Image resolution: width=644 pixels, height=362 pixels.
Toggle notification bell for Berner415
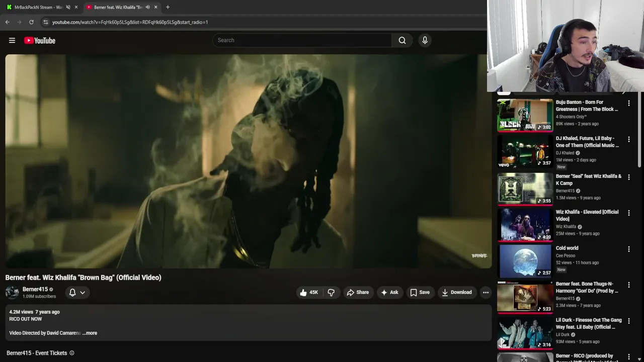click(77, 292)
